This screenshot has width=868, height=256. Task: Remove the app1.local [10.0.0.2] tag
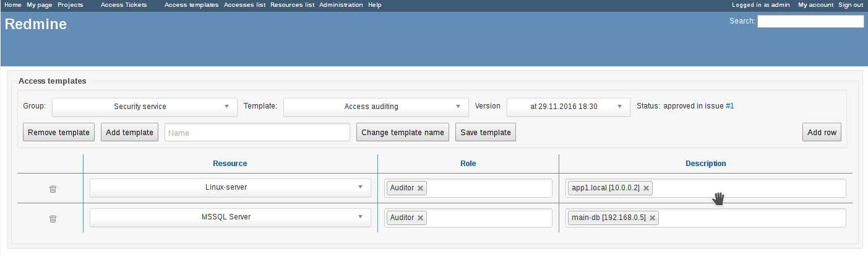click(x=646, y=188)
